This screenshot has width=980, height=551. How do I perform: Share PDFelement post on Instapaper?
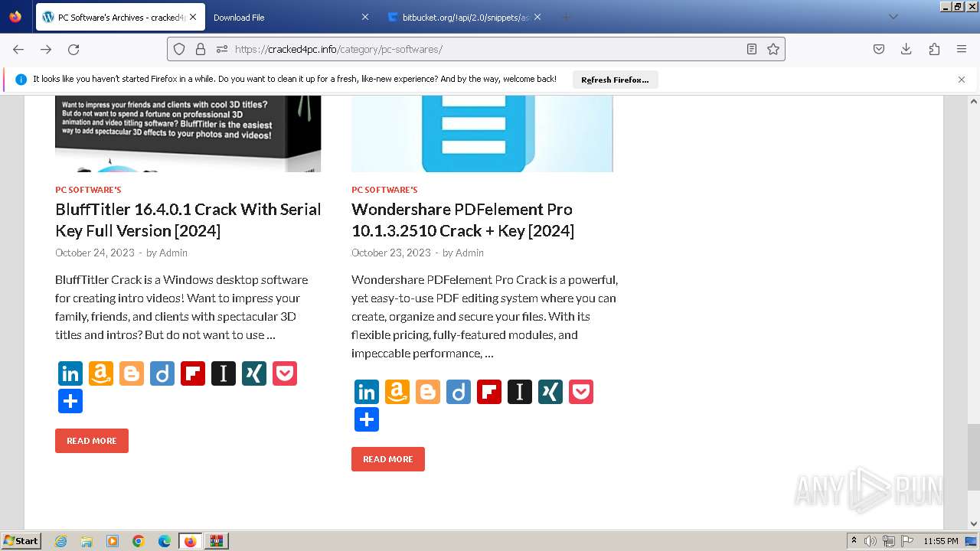click(520, 392)
